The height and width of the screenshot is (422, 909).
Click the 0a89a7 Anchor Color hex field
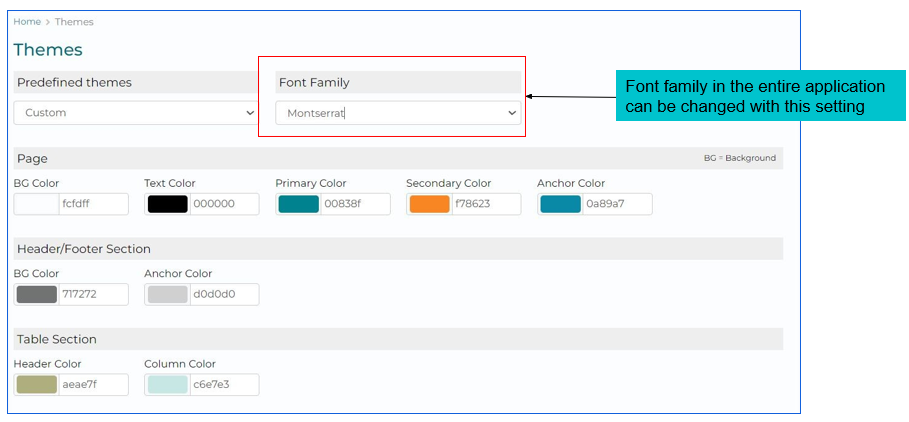[616, 204]
